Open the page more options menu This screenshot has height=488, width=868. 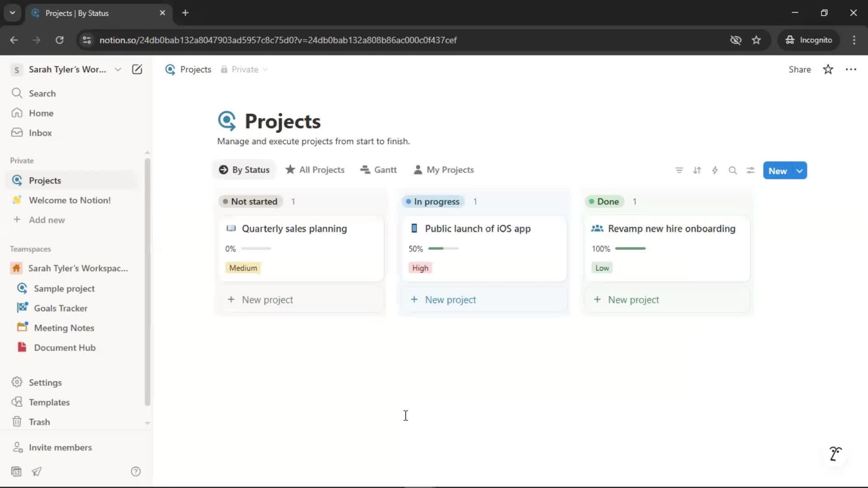click(x=851, y=69)
